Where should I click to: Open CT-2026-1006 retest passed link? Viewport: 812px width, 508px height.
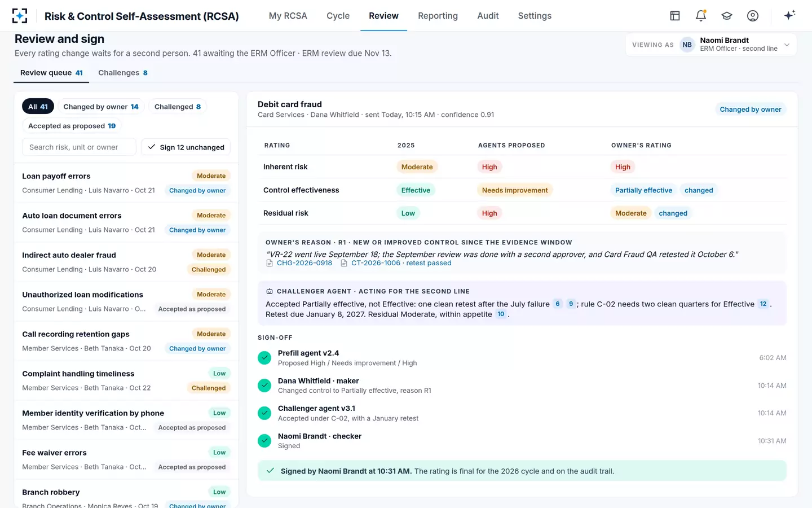401,263
